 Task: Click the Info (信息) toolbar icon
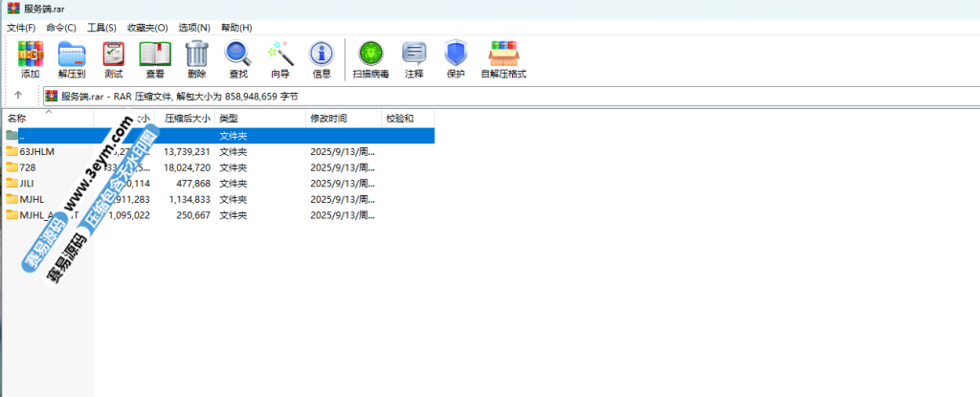tap(322, 57)
